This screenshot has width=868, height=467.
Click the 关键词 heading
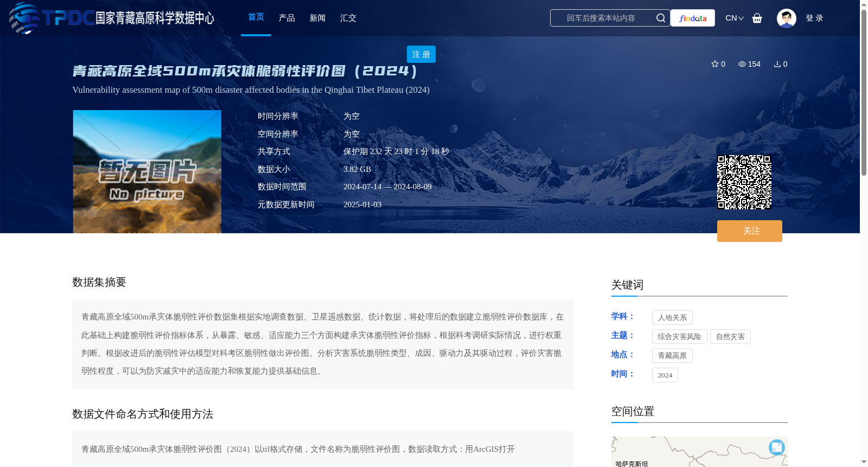pyautogui.click(x=627, y=285)
